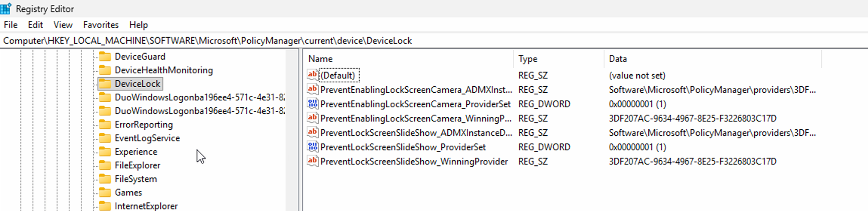
Task: Select the DeviceHealthMonitoring key
Action: click(163, 70)
